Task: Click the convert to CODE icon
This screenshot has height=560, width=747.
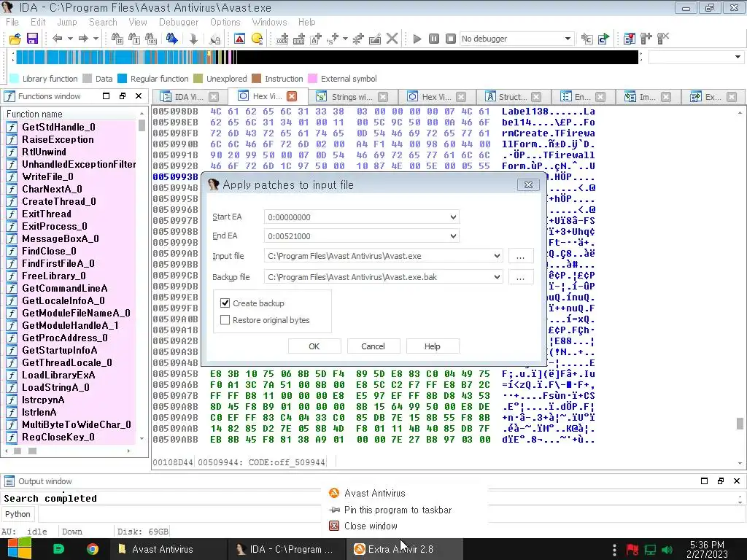Action: coord(282,39)
